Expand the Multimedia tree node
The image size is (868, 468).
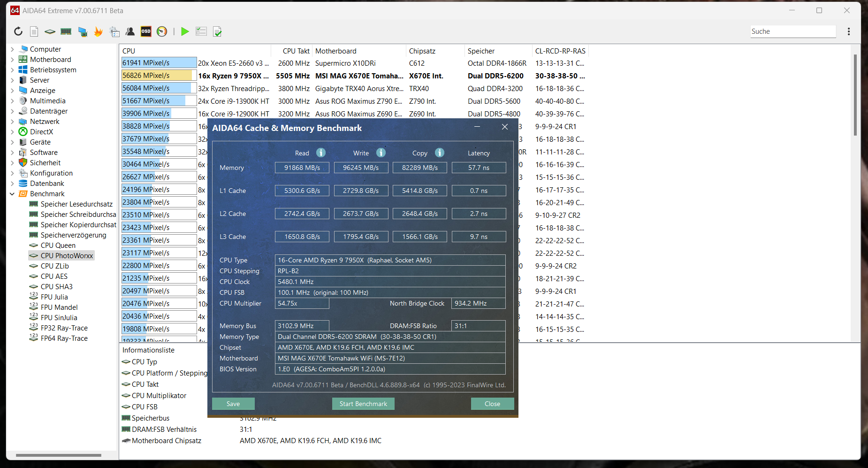pyautogui.click(x=12, y=100)
